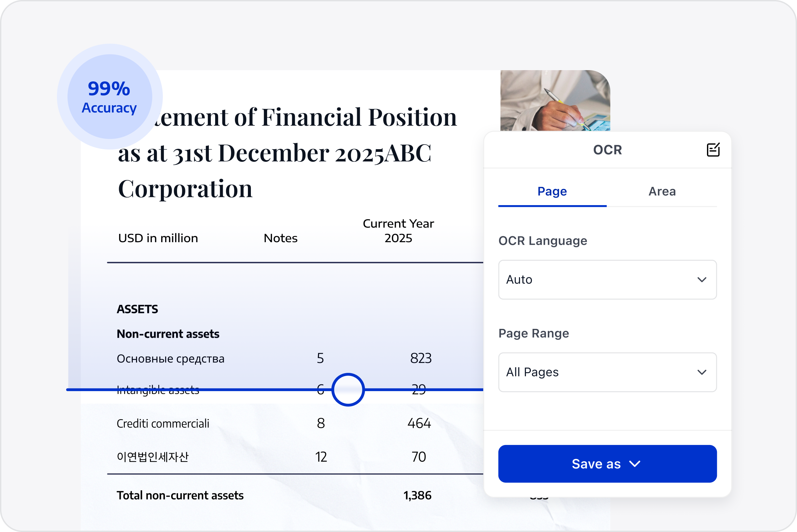The height and width of the screenshot is (532, 797).
Task: Click the circular scan line handle
Action: pyautogui.click(x=348, y=389)
